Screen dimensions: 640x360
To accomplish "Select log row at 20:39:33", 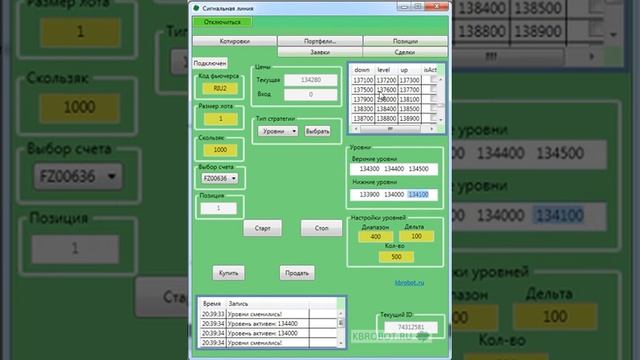I will pyautogui.click(x=269, y=314).
